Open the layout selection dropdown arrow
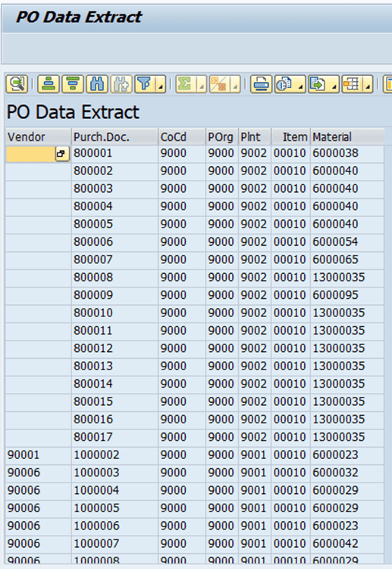This screenshot has height=569, width=392. 368,85
